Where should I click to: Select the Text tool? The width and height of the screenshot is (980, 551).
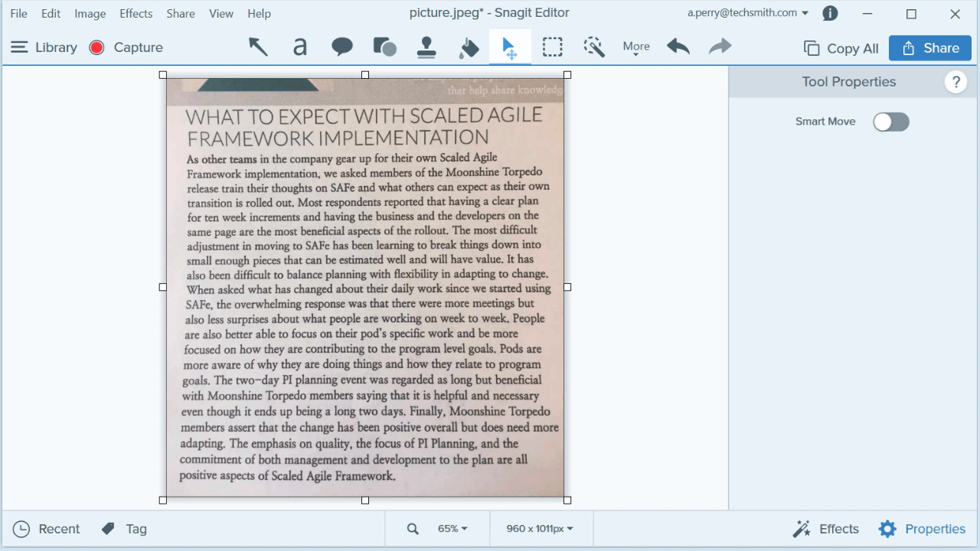299,47
